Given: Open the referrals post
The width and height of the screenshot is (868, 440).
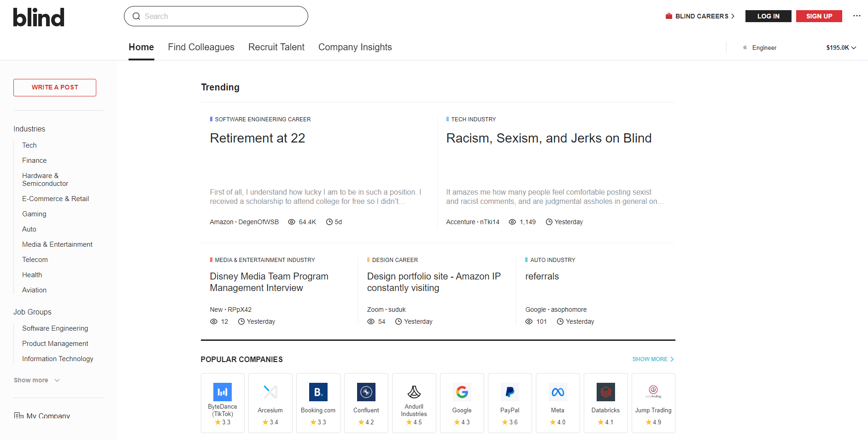Looking at the screenshot, I should pyautogui.click(x=542, y=276).
